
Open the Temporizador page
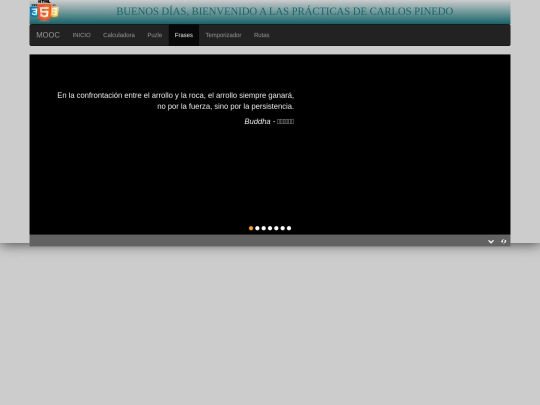click(x=223, y=35)
